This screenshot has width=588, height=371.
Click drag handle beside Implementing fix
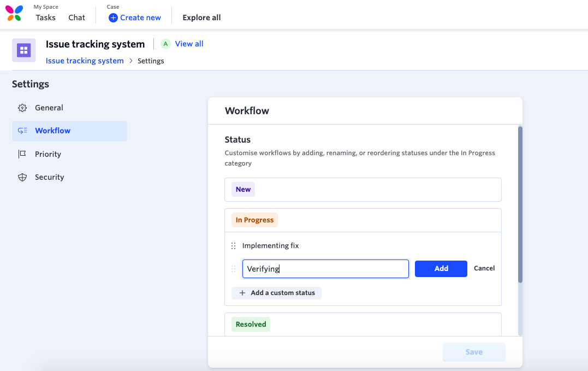tap(234, 246)
